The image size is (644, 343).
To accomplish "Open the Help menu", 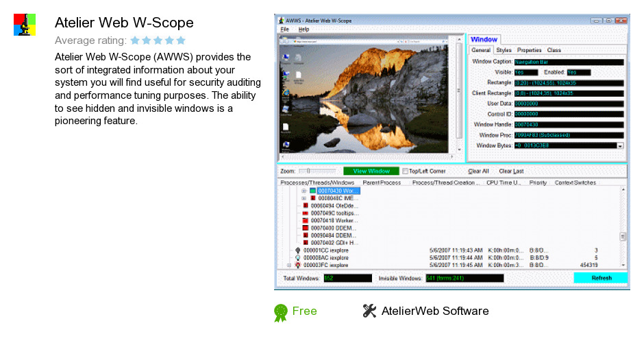I will 304,29.
